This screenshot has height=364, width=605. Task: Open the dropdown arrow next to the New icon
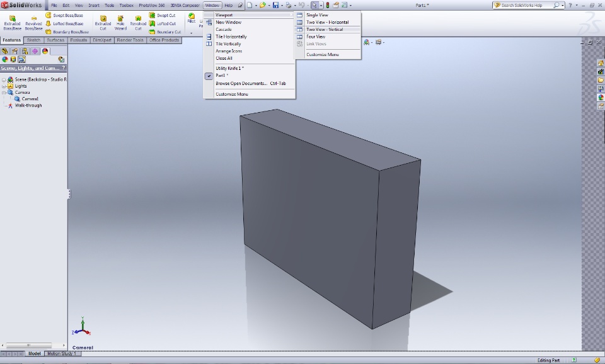[x=256, y=6]
